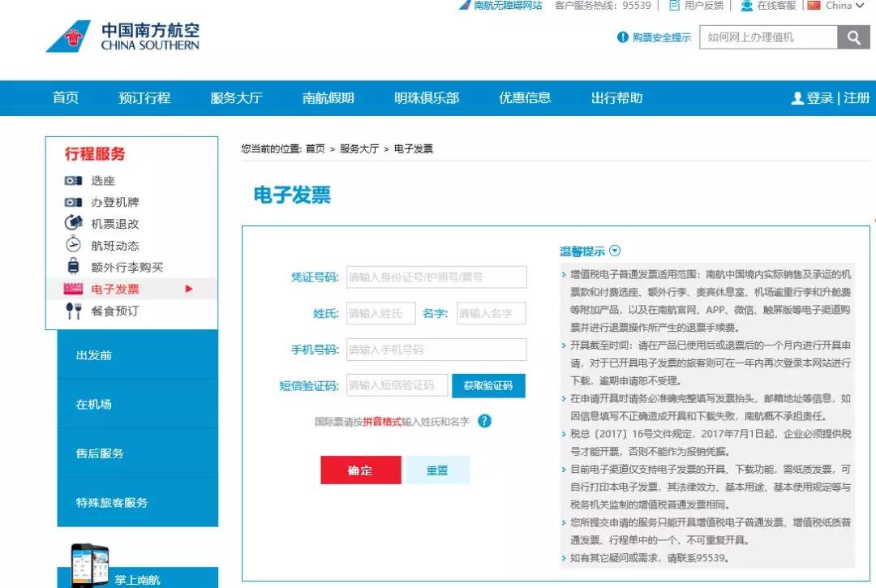Select the 额外行李购买 luggage icon
This screenshot has height=588, width=876.
[75, 266]
